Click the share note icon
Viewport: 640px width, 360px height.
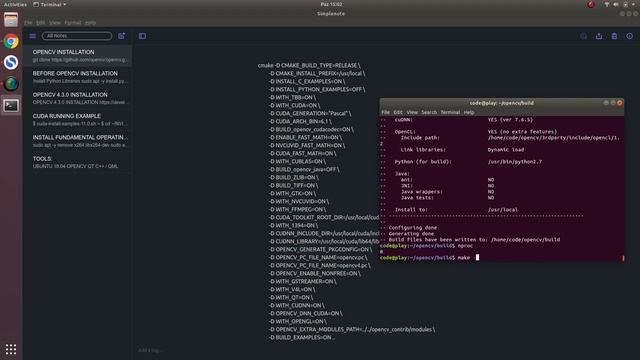pos(599,36)
